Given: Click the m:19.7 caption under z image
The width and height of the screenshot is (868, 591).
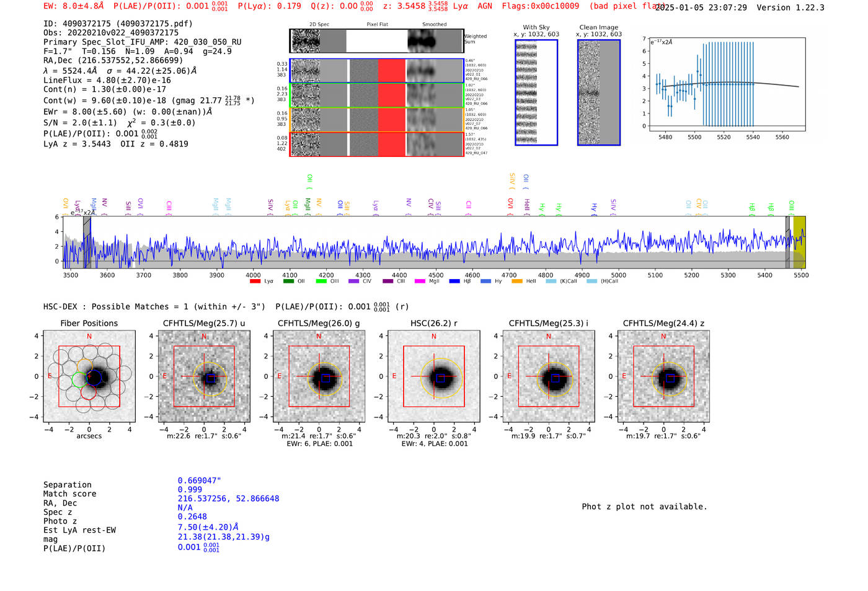Looking at the screenshot, I should [x=663, y=436].
